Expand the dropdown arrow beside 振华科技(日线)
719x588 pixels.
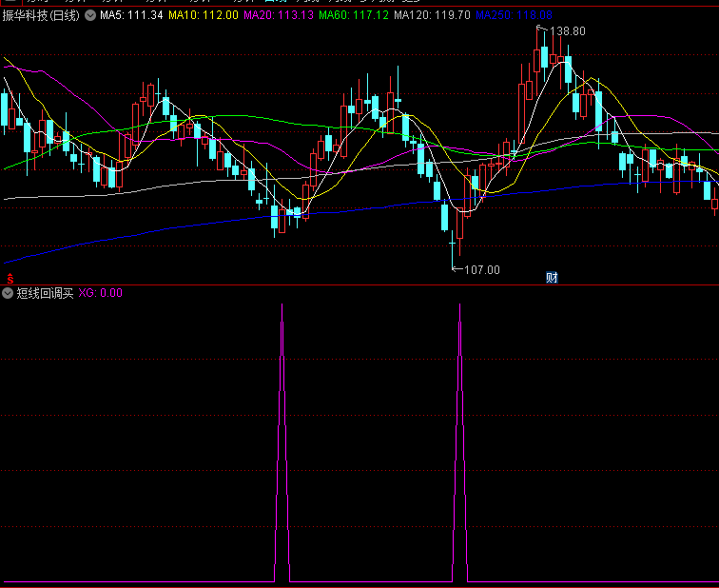click(x=90, y=16)
